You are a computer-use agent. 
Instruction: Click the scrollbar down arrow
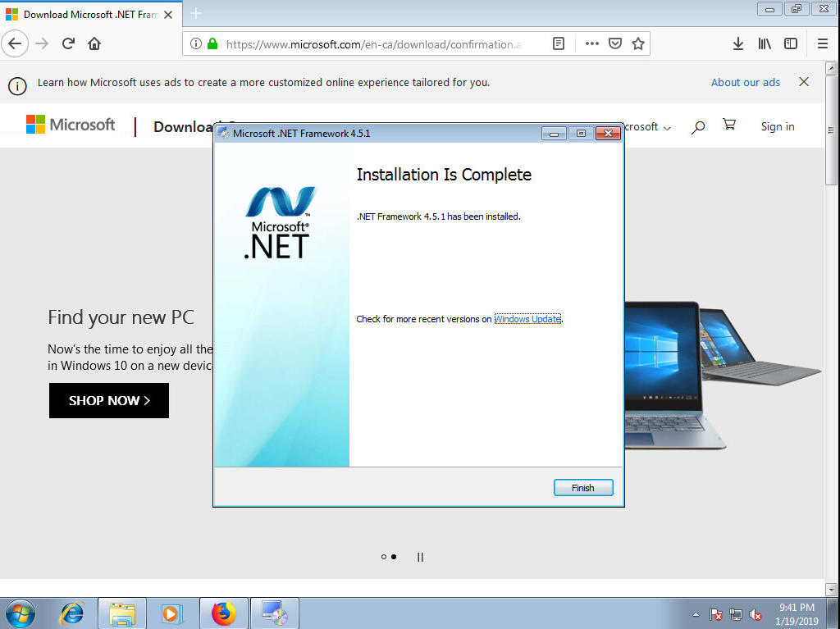point(831,590)
